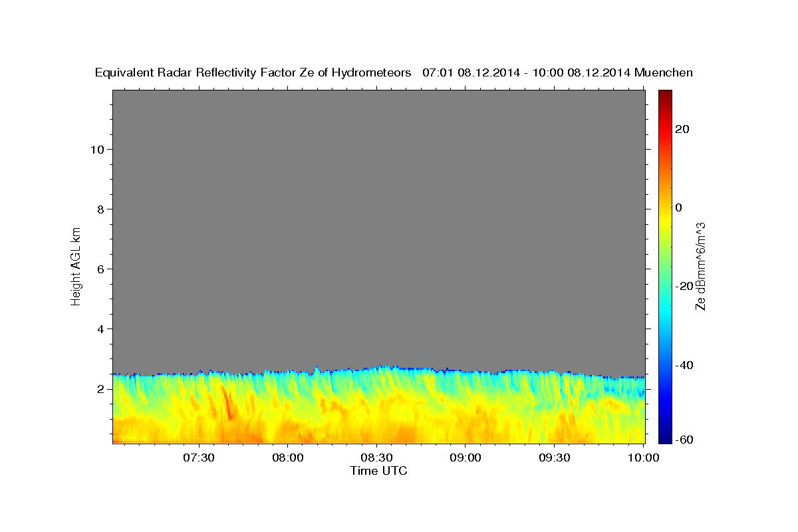This screenshot has height=532, width=798.
Task: Click the date range '07:01 08.12.2014 - 10:00 08.12.2014 Muenchen'
Action: click(x=557, y=72)
